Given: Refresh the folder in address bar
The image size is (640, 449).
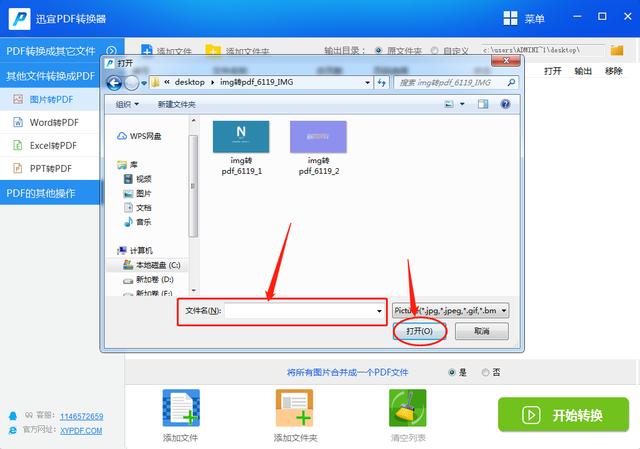Looking at the screenshot, I should (382, 82).
